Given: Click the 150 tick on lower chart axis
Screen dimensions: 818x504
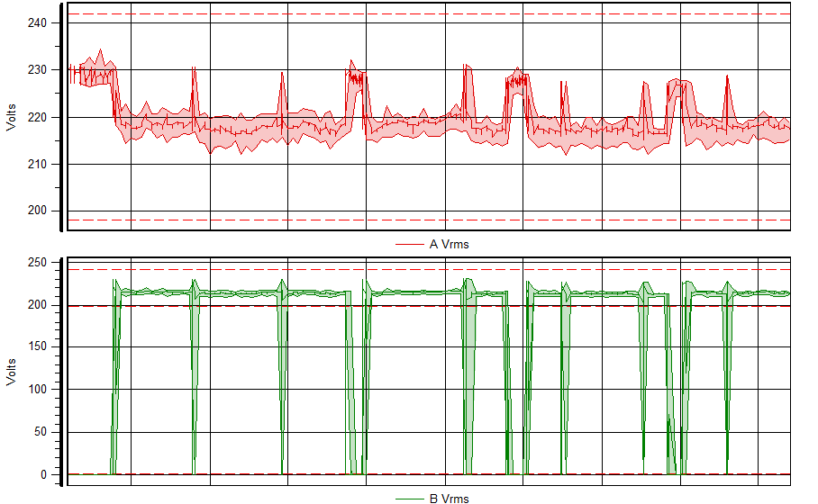Looking at the screenshot, I should tap(37, 346).
